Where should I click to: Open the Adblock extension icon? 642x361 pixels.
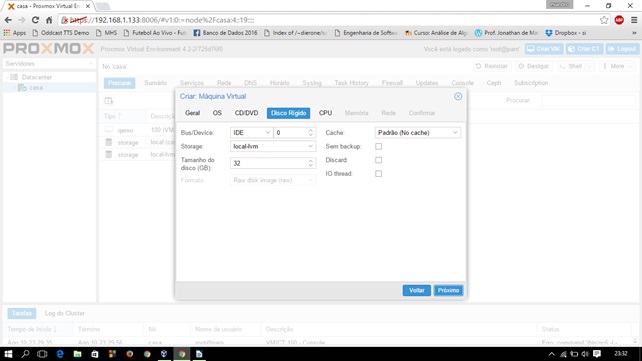coord(619,20)
